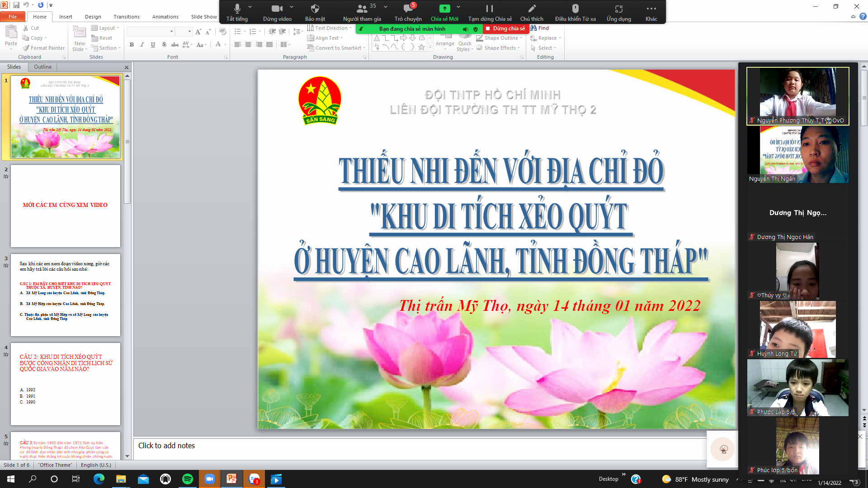
Task: Click Nguyễn Thị Ngân video tile
Action: point(797,155)
